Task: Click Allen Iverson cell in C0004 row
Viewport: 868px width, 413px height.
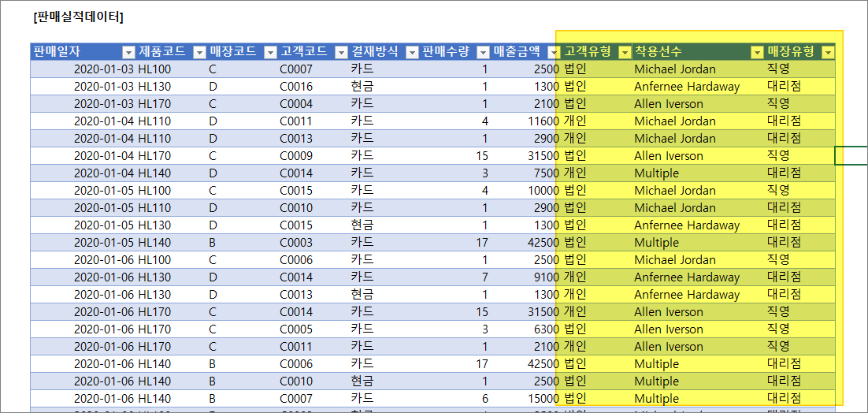Action: [x=698, y=104]
